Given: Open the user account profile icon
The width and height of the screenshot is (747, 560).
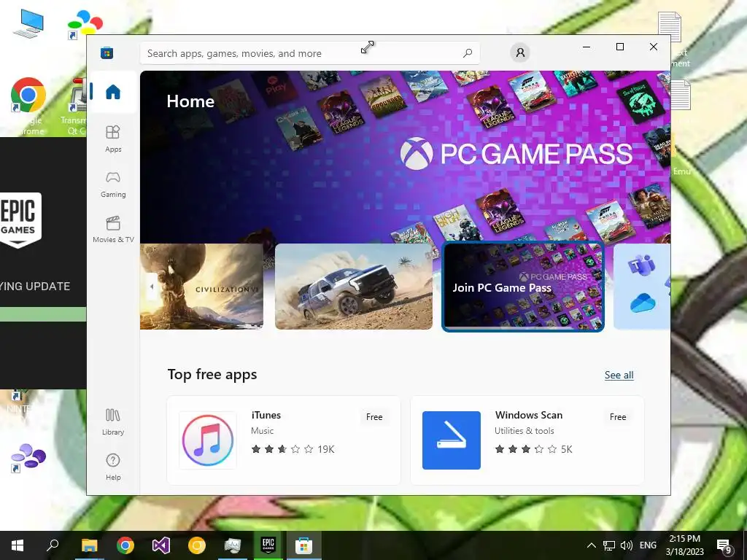Looking at the screenshot, I should (520, 52).
